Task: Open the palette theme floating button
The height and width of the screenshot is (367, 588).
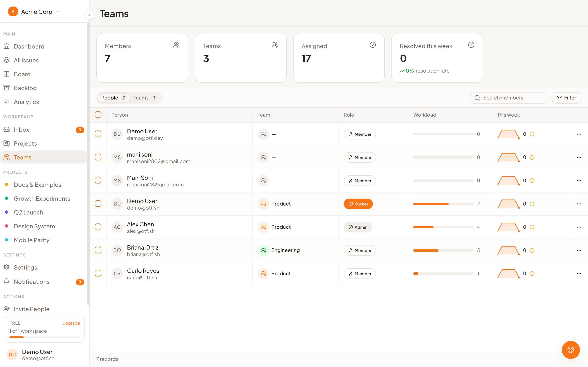Action: click(570, 349)
